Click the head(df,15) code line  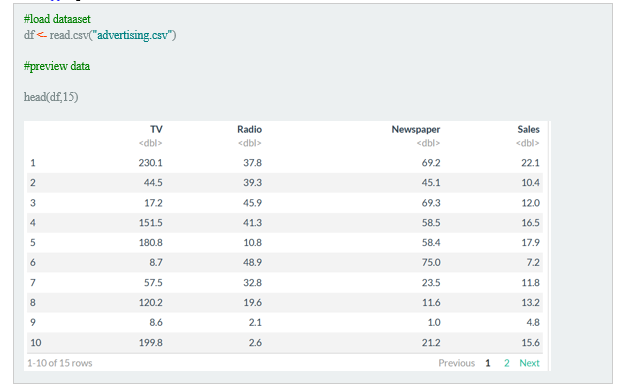(51, 97)
